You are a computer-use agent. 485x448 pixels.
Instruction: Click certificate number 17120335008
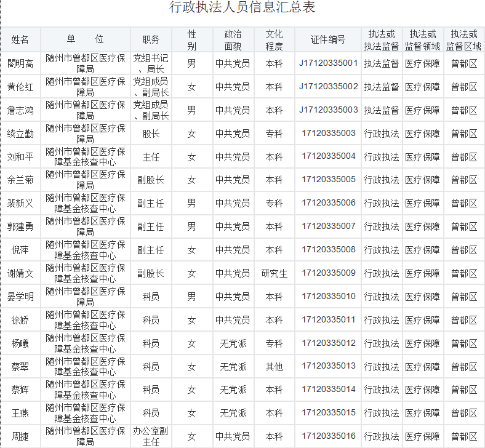(329, 250)
